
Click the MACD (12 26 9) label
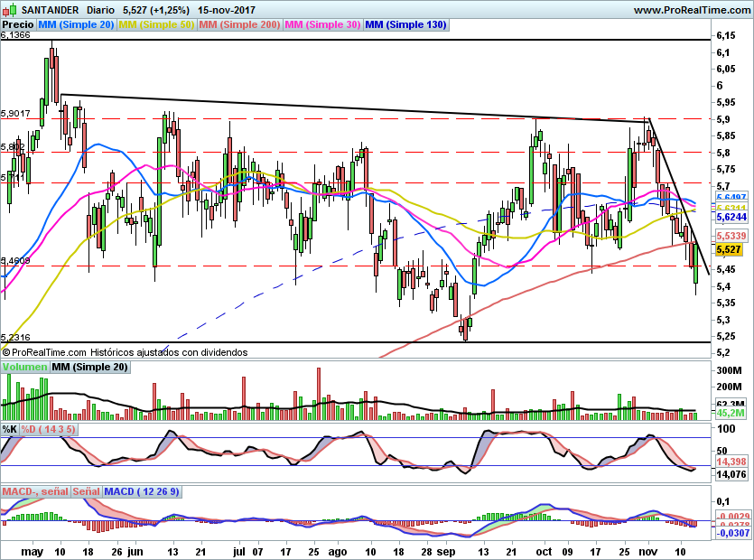(x=142, y=491)
